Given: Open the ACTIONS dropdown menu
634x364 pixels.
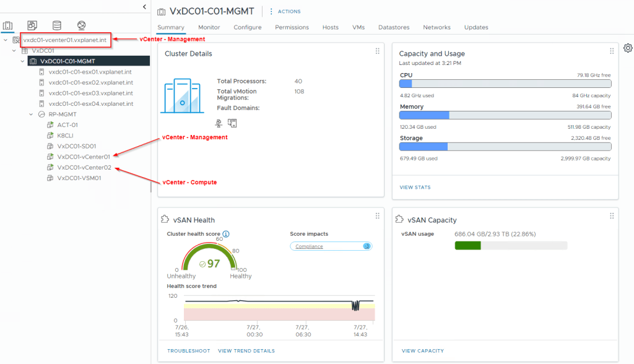Looking at the screenshot, I should (289, 11).
